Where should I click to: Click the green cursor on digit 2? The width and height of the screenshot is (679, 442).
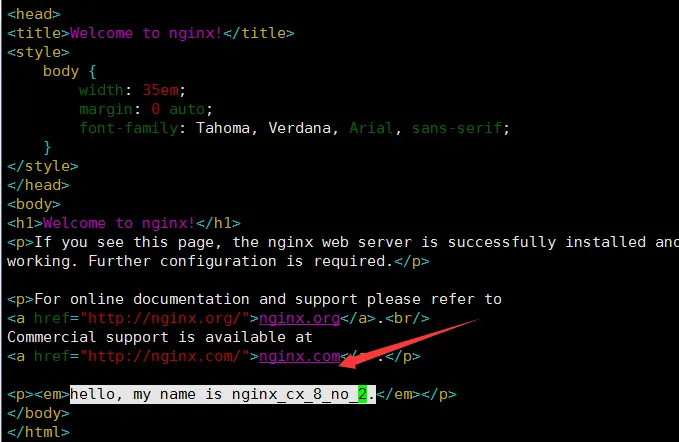tap(362, 394)
